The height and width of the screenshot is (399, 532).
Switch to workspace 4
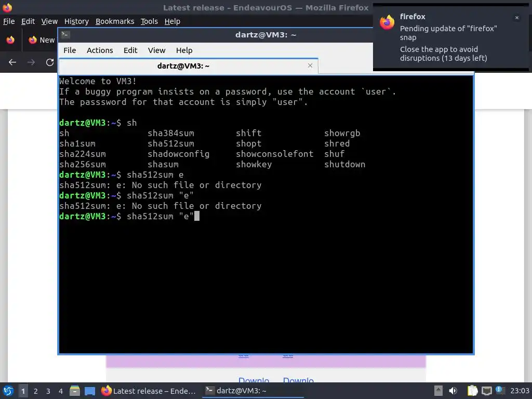pyautogui.click(x=61, y=391)
